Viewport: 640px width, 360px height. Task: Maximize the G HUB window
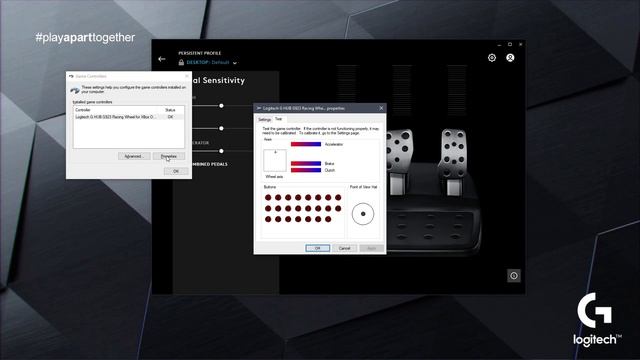pos(510,44)
